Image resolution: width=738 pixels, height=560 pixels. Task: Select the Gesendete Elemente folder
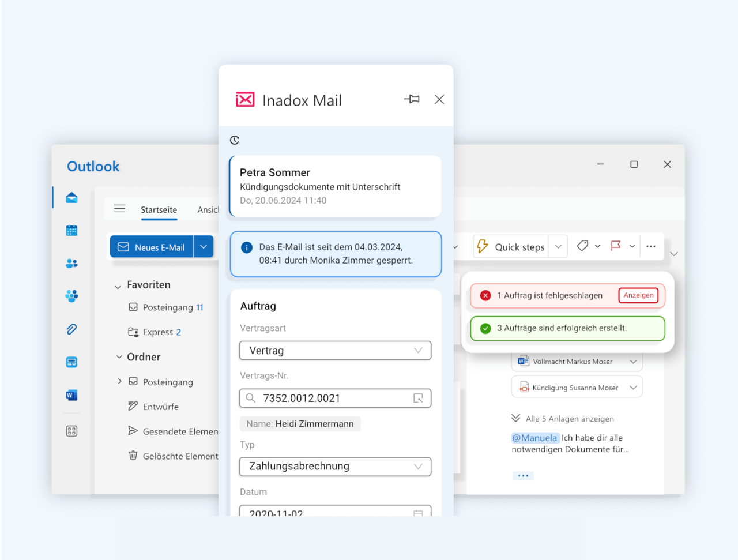click(173, 431)
